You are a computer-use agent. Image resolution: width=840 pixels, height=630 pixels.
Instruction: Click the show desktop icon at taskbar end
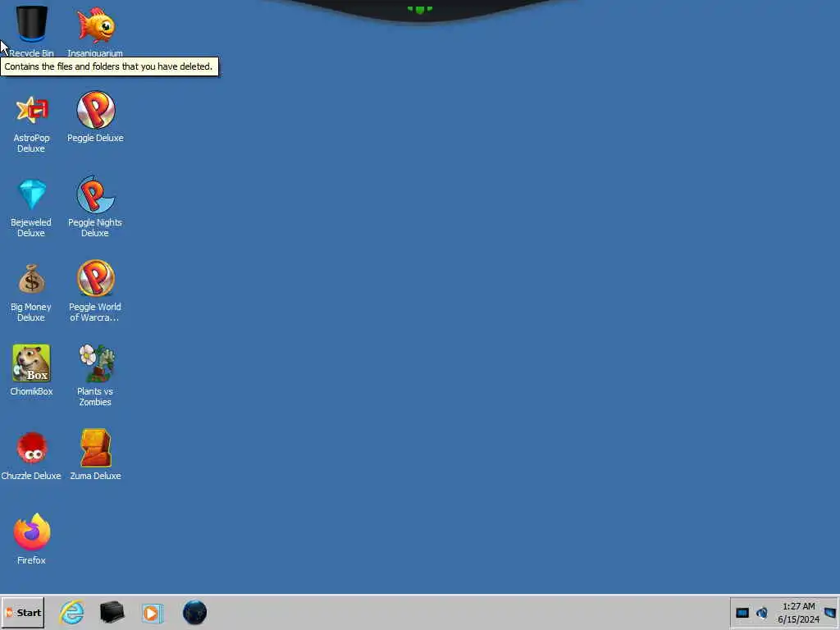tap(830, 613)
